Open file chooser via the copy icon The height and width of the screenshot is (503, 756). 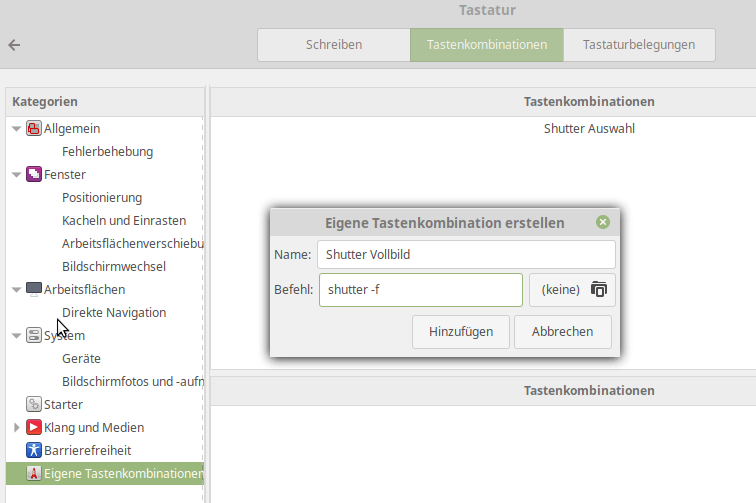point(598,289)
